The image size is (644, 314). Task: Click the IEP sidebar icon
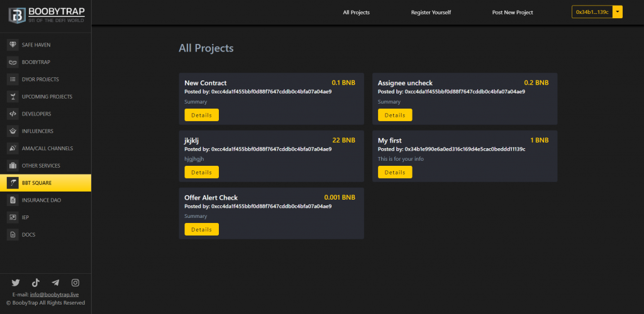click(13, 217)
